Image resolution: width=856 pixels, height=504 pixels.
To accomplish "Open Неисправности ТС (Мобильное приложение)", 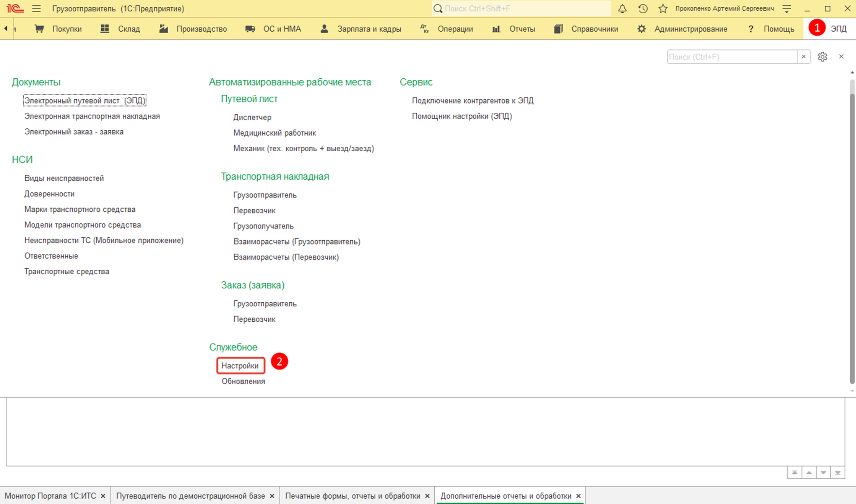I will (104, 240).
